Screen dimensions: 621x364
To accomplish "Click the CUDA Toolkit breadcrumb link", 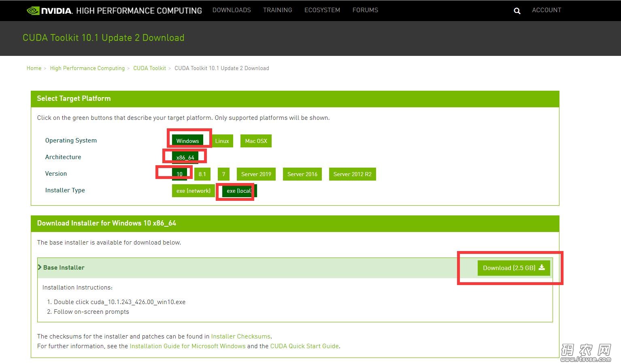I will pyautogui.click(x=149, y=68).
